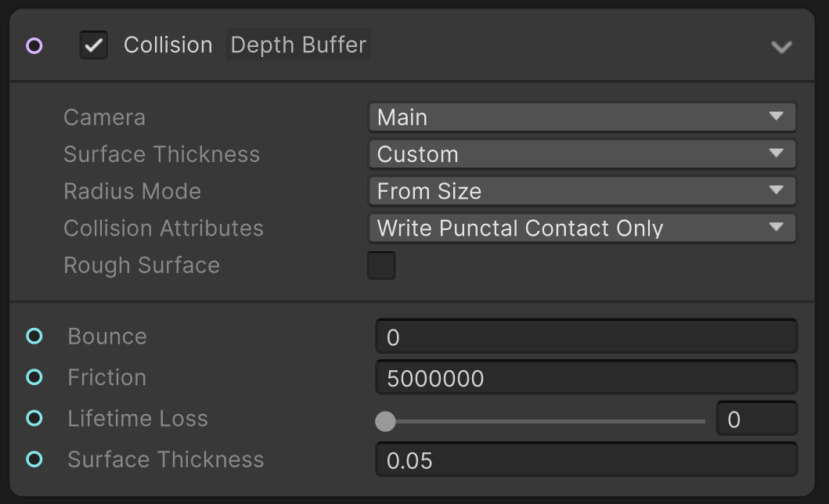
Task: Enable the Rough Surface checkbox
Action: click(x=382, y=265)
